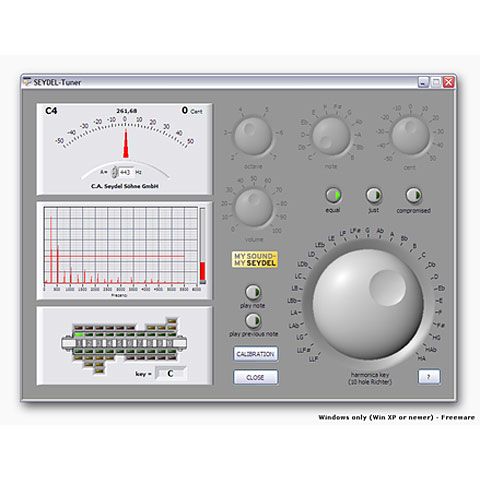Viewport: 480px width, 480px height.
Task: Select octave 4 on the octave dial
Action: (241, 110)
